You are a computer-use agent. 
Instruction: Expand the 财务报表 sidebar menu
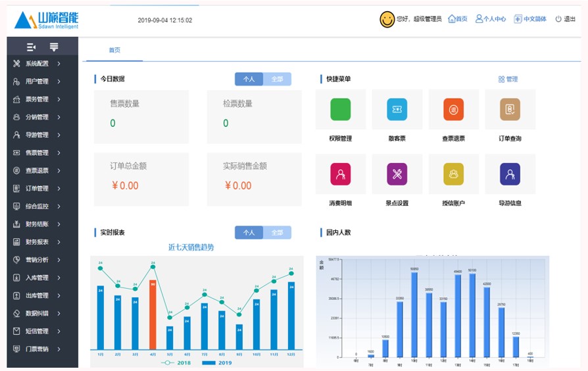click(x=37, y=242)
